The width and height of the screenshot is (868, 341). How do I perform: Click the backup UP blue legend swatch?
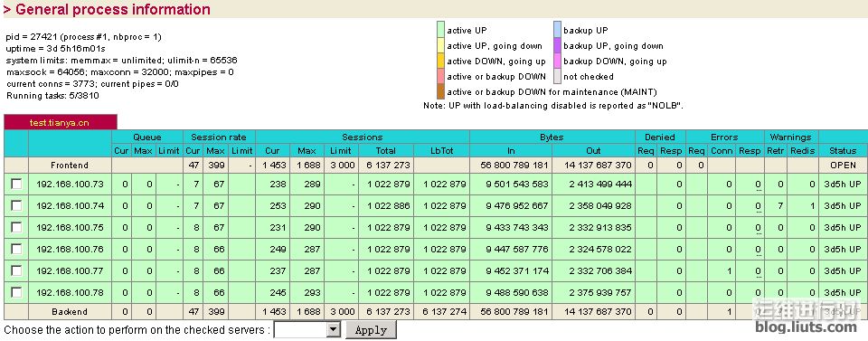[x=558, y=30]
